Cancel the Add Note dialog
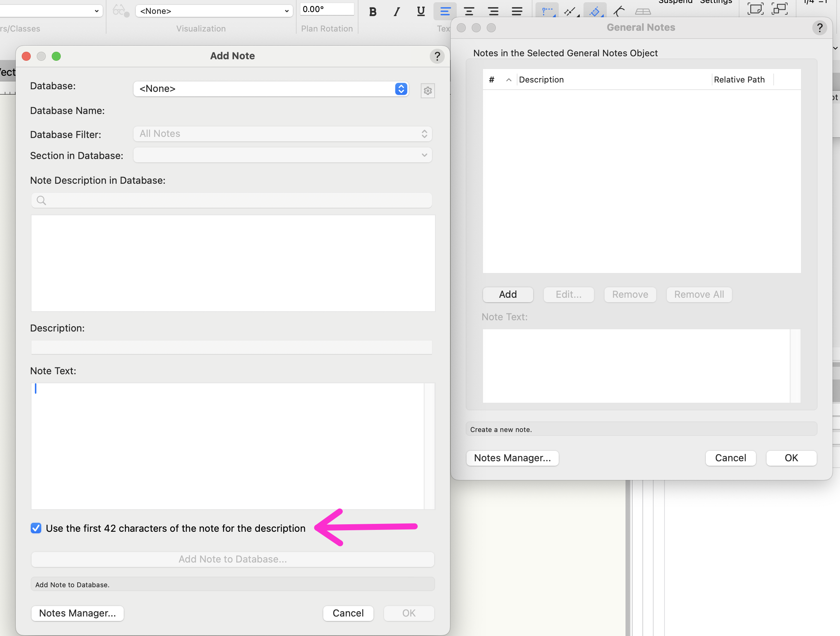 point(348,613)
